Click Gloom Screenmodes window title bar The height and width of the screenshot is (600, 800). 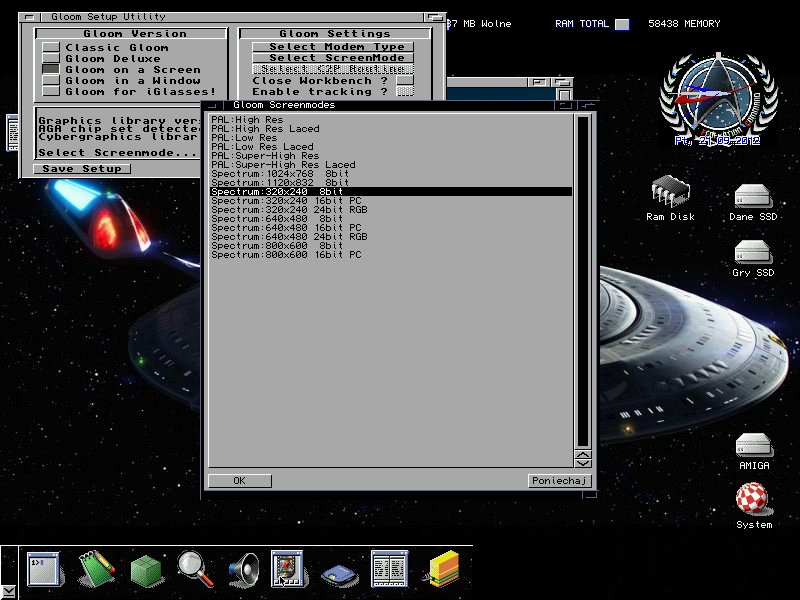coord(388,105)
